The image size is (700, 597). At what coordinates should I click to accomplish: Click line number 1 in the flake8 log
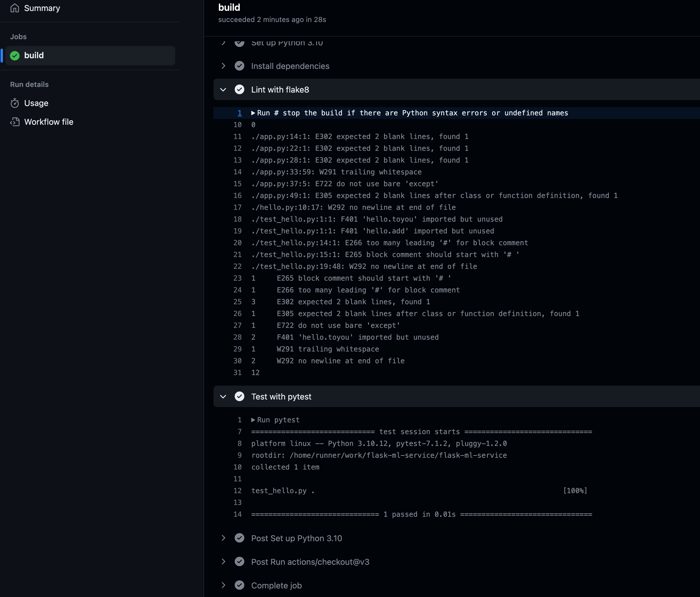240,113
